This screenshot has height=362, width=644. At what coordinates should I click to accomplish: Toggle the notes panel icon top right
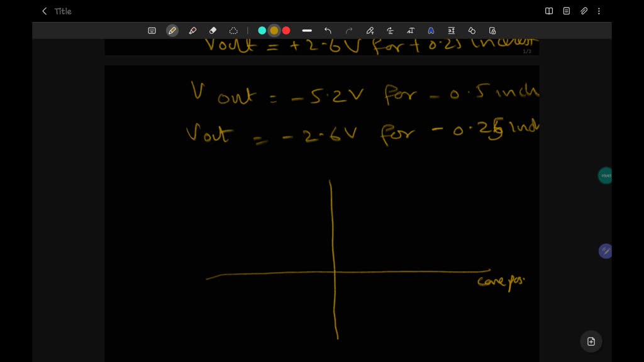(566, 11)
